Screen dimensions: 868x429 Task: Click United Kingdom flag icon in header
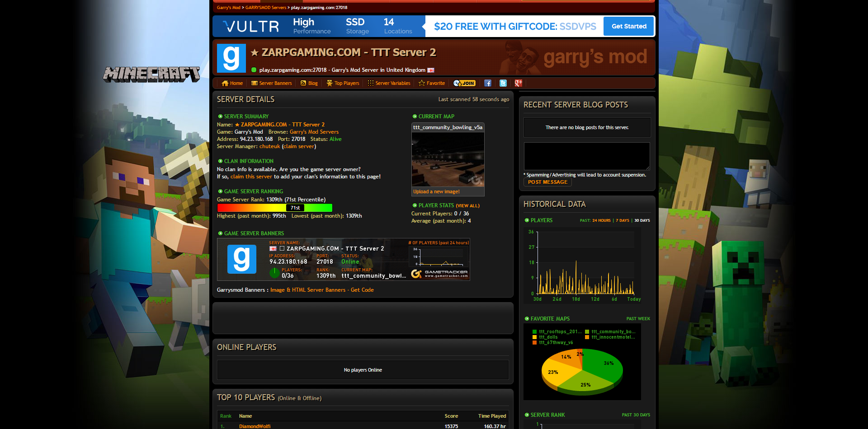click(431, 70)
